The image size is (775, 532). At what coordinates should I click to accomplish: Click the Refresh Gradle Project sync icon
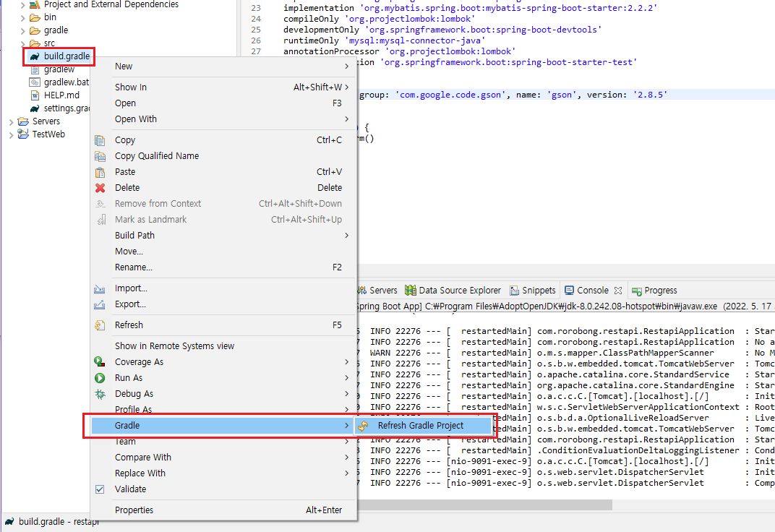363,426
